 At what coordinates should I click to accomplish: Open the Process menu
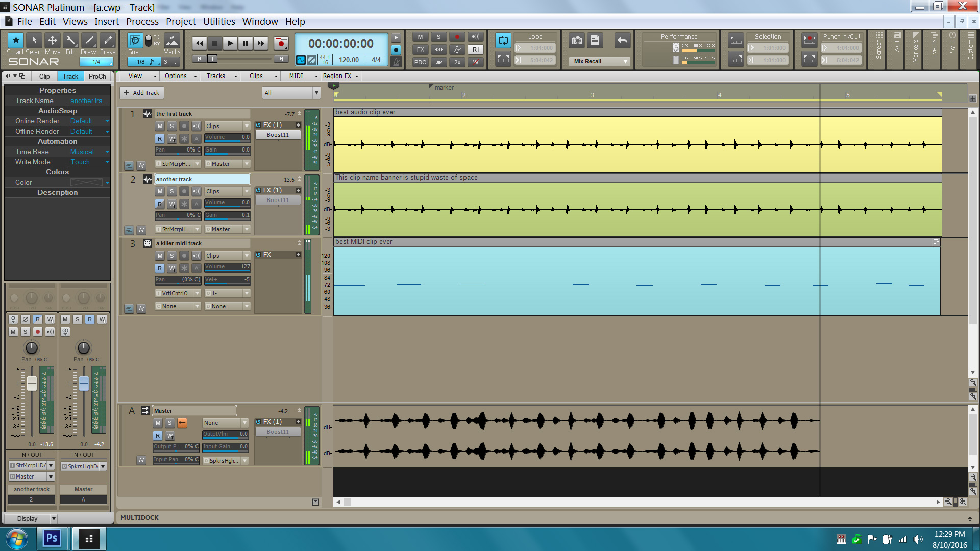tap(142, 21)
